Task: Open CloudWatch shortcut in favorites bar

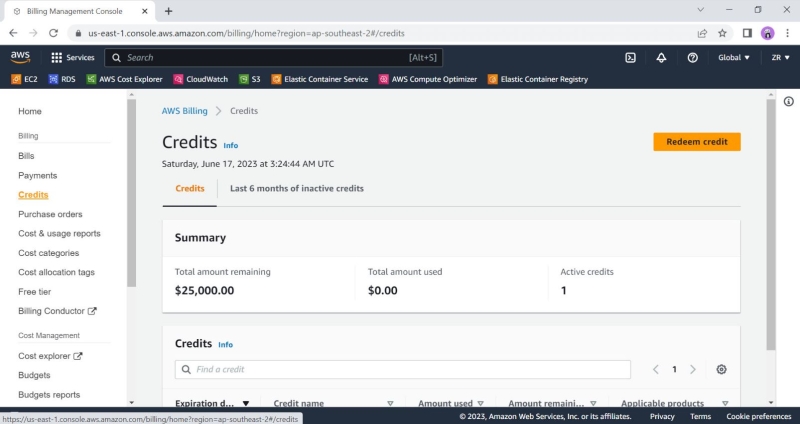Action: click(x=200, y=79)
